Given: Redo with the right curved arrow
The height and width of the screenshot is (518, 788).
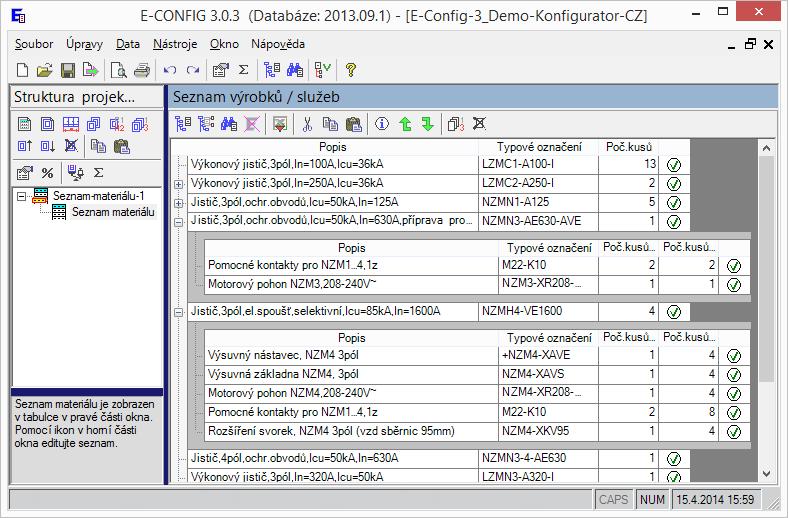Looking at the screenshot, I should (193, 70).
